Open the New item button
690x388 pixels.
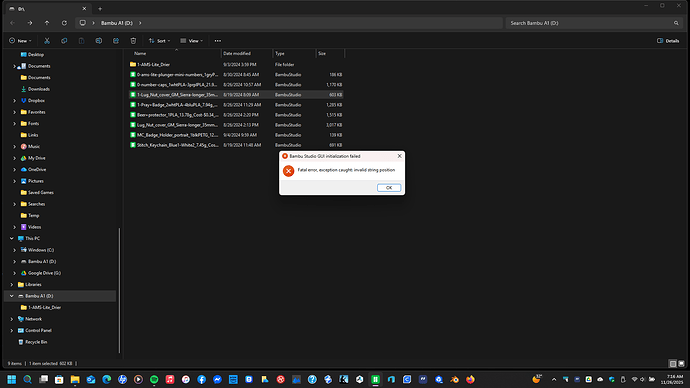pyautogui.click(x=20, y=40)
